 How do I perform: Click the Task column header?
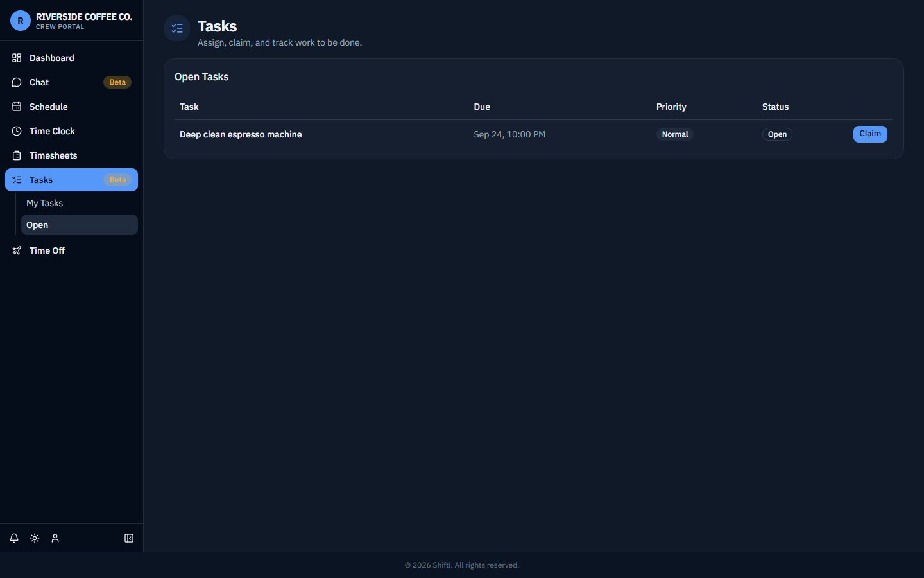tap(189, 107)
